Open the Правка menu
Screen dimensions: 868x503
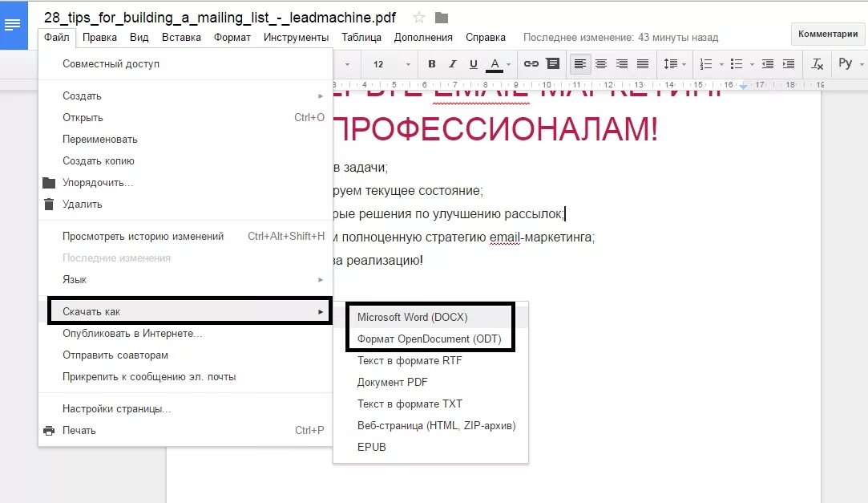pyautogui.click(x=99, y=37)
